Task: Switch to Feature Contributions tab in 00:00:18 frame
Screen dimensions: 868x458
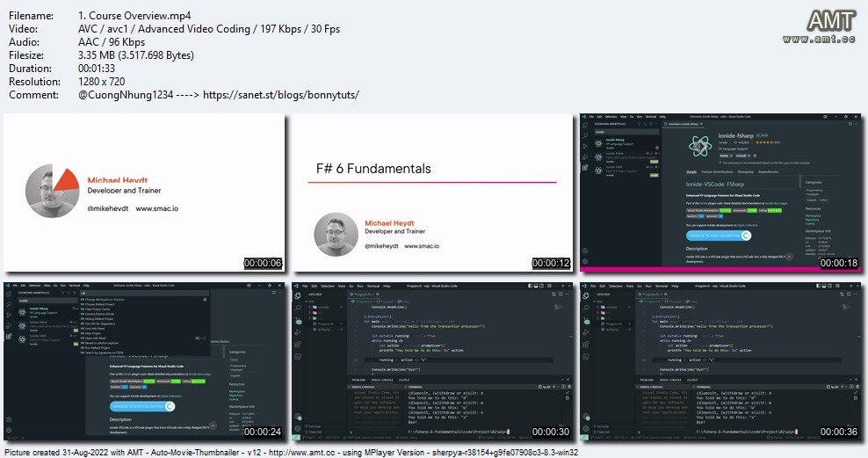Action: pos(717,171)
